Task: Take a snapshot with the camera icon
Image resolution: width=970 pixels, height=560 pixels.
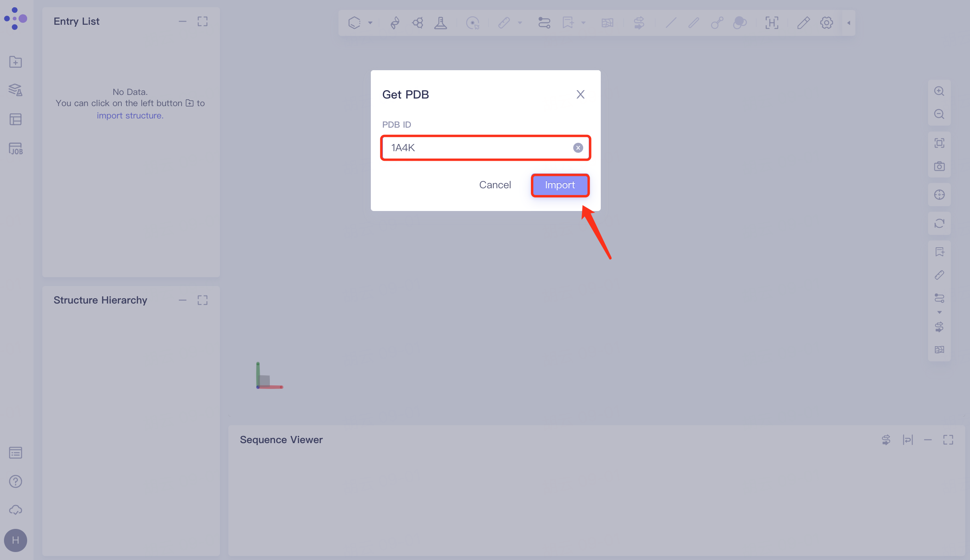Action: tap(940, 166)
